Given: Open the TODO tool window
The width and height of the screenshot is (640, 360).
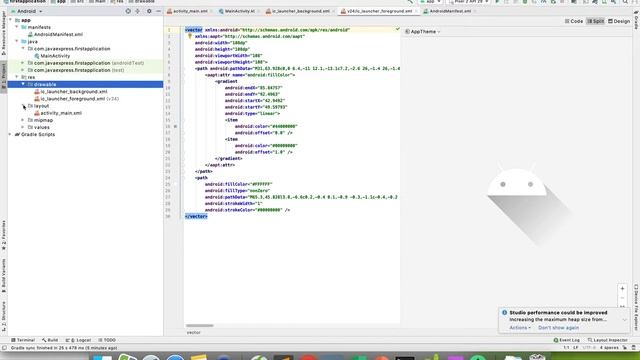Looking at the screenshot, I should (107, 340).
